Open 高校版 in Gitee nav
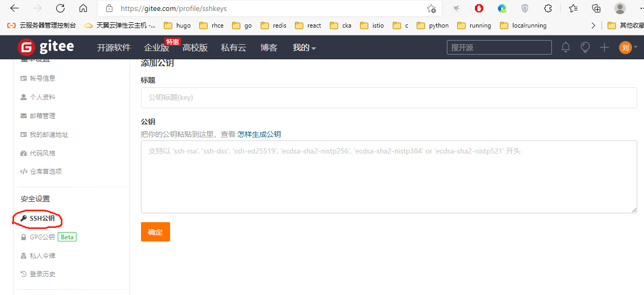Screen dimensions: 644x295 click(195, 47)
